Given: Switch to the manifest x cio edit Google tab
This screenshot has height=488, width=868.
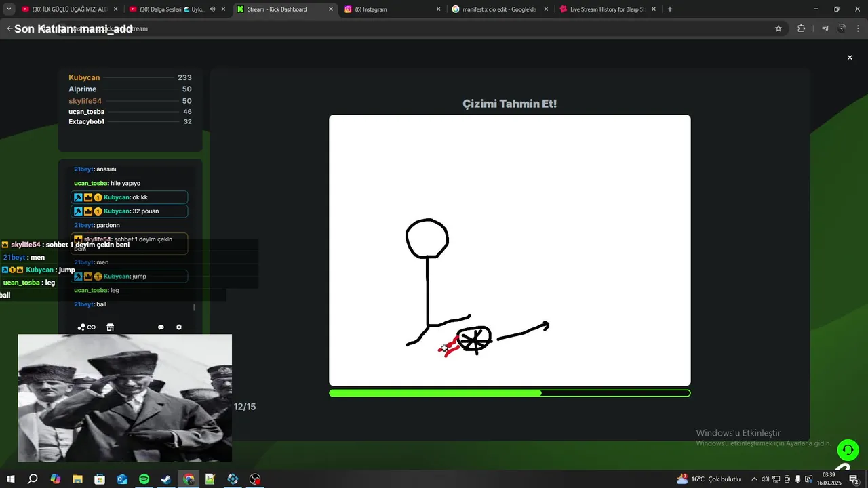Looking at the screenshot, I should click(499, 9).
